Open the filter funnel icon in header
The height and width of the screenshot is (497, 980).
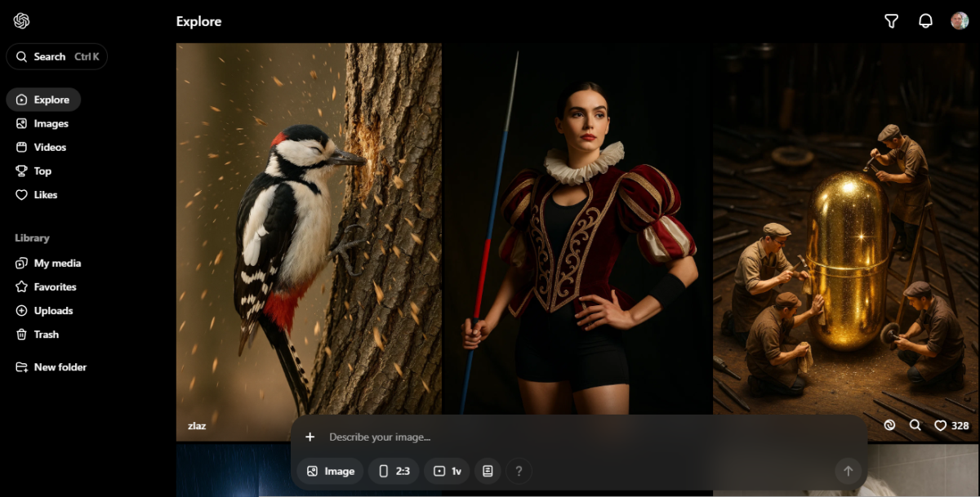click(x=891, y=21)
